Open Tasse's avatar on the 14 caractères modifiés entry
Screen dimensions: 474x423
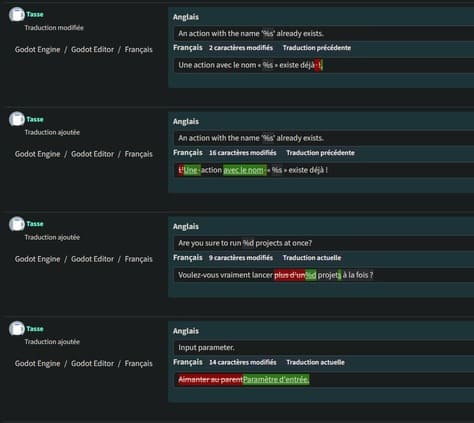(x=17, y=329)
